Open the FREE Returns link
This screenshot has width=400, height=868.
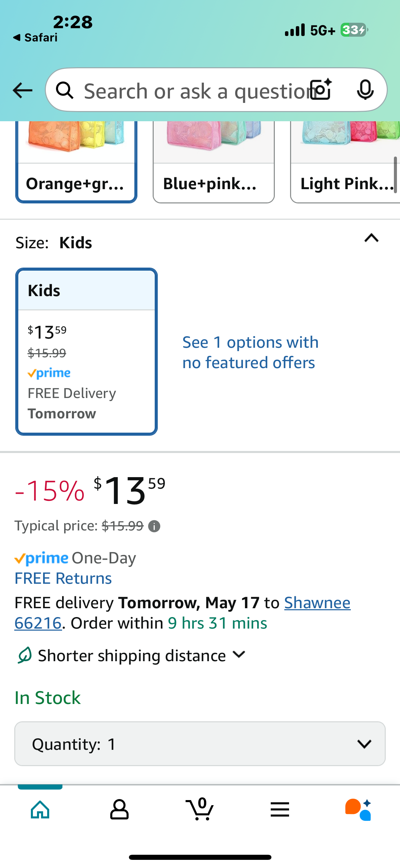click(x=63, y=578)
